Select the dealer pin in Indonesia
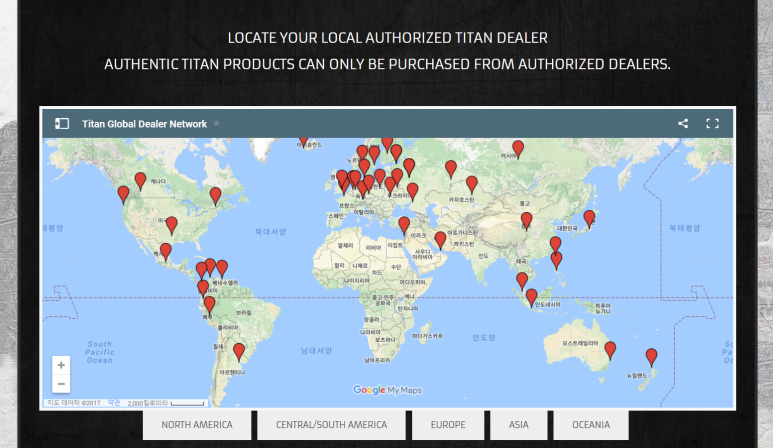Viewport: 773px width, 448px height. (531, 298)
